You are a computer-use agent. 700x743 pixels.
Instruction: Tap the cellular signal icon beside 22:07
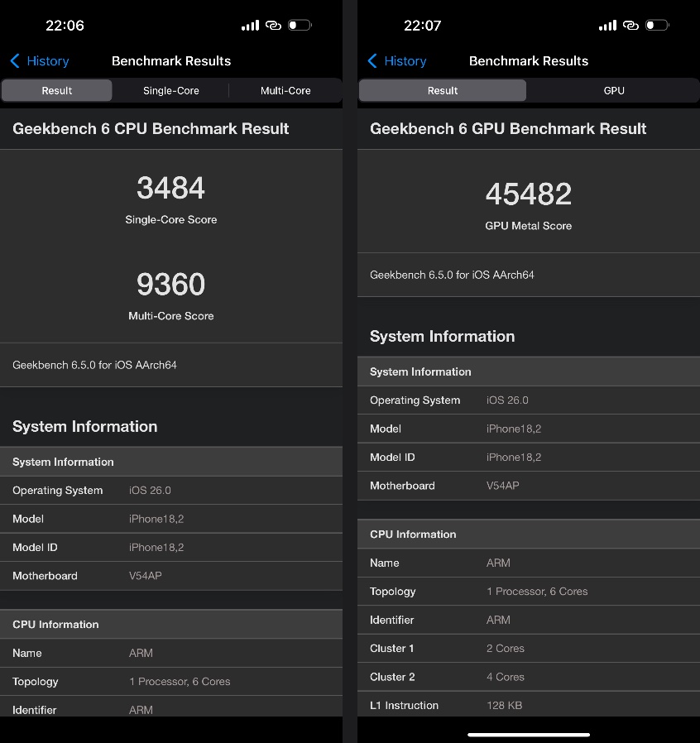[607, 26]
